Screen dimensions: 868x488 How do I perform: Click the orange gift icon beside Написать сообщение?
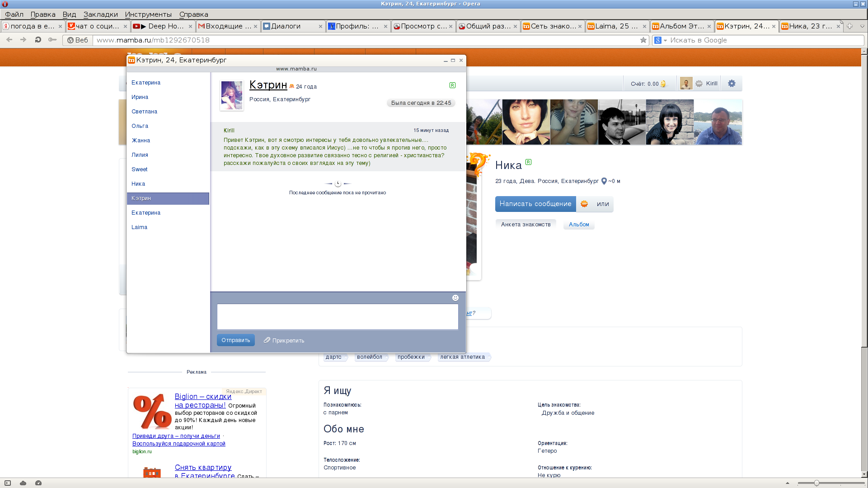click(584, 204)
